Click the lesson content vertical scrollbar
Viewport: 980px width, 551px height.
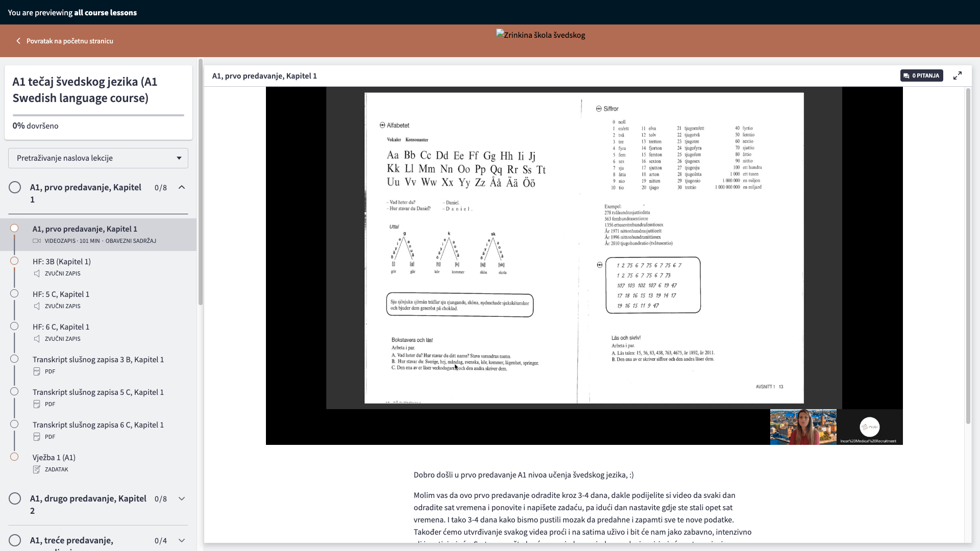tap(968, 255)
